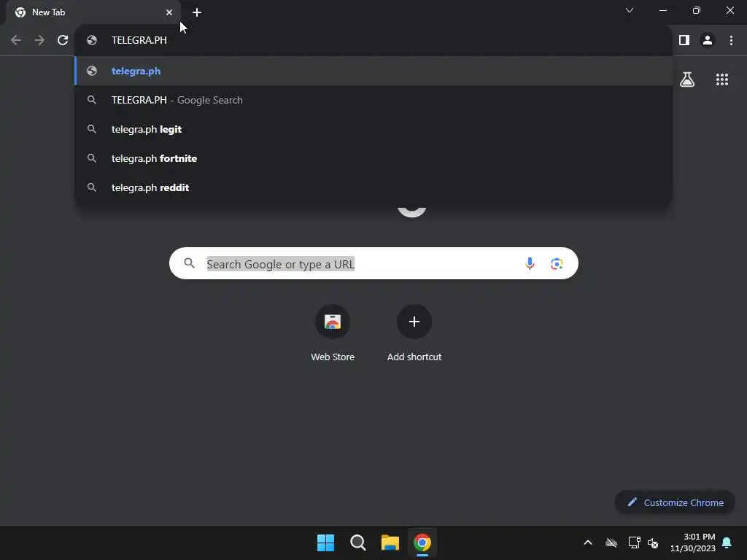
Task: Reload the page with the refresh icon
Action: click(x=63, y=40)
